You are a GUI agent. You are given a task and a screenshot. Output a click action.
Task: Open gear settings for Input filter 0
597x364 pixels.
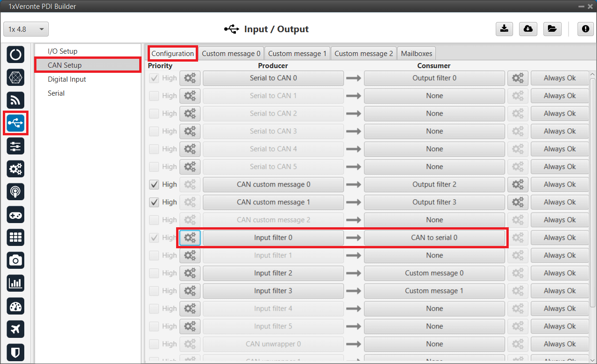190,238
